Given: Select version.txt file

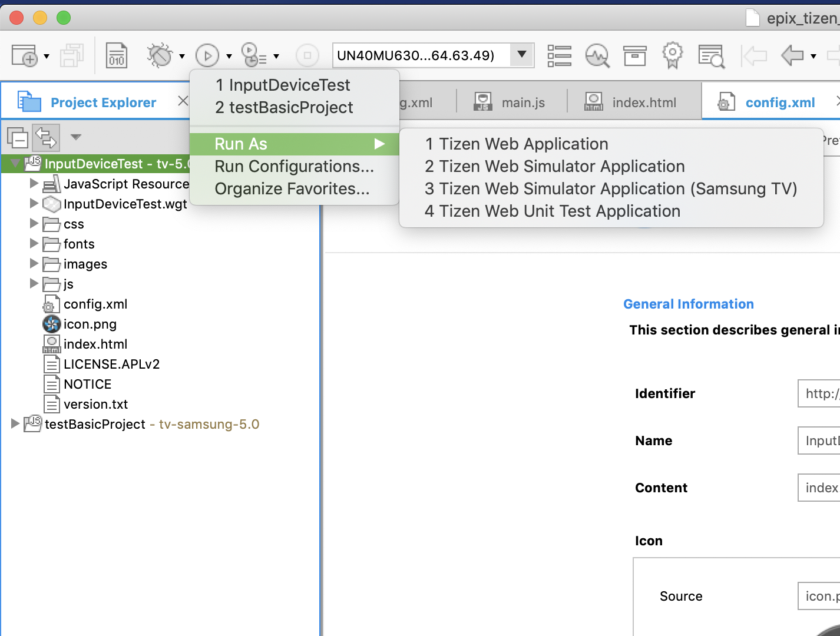Looking at the screenshot, I should (x=96, y=405).
